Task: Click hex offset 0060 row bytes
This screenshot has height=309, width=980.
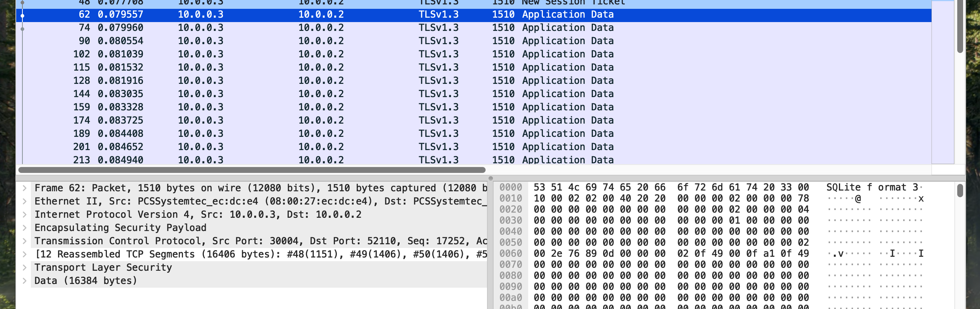Action: (x=671, y=254)
